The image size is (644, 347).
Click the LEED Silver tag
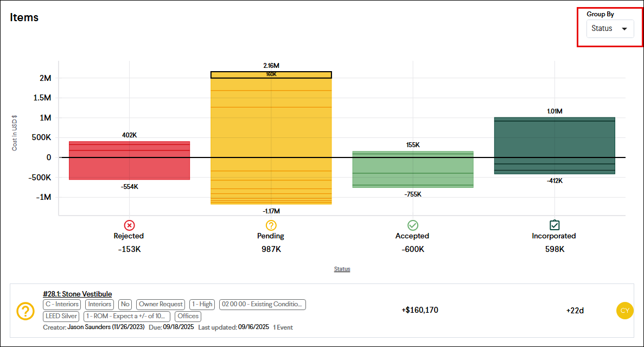pyautogui.click(x=61, y=316)
